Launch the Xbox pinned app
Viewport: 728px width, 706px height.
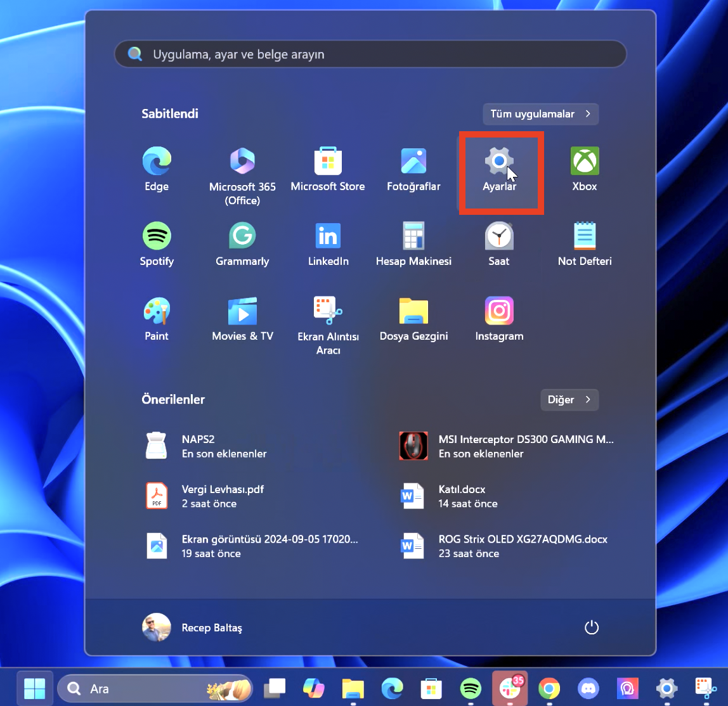[585, 169]
